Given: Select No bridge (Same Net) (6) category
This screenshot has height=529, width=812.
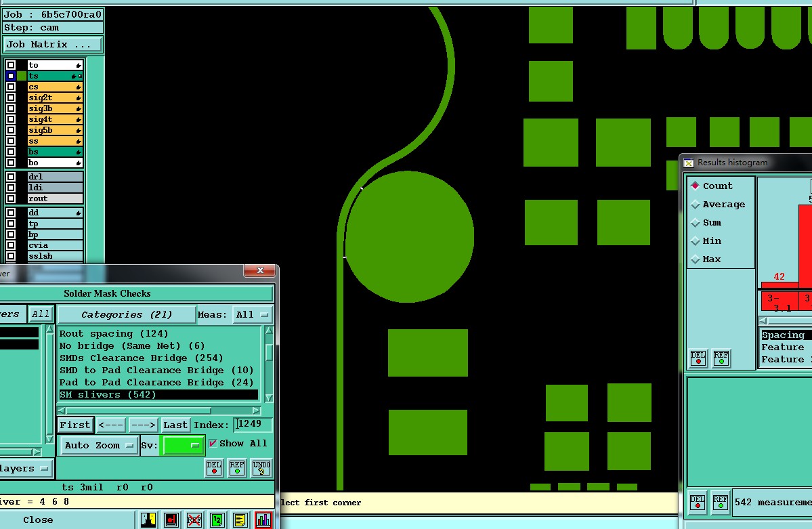Looking at the screenshot, I should tap(158, 345).
